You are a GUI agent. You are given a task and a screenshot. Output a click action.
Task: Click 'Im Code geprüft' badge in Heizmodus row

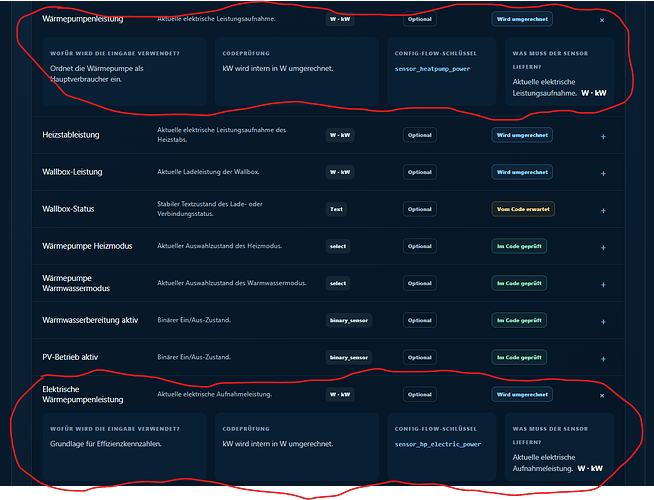519,246
